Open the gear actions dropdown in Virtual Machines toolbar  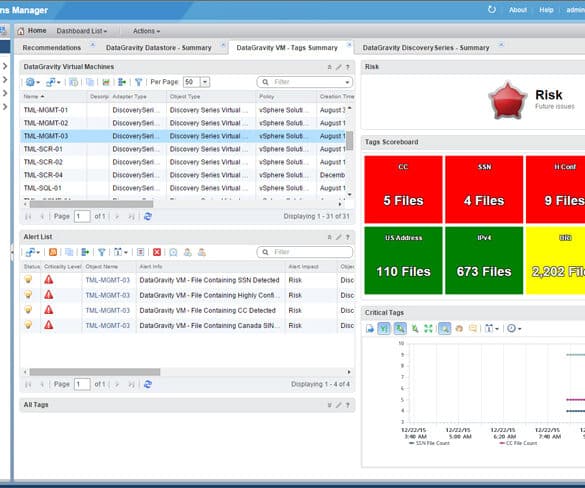[33, 82]
